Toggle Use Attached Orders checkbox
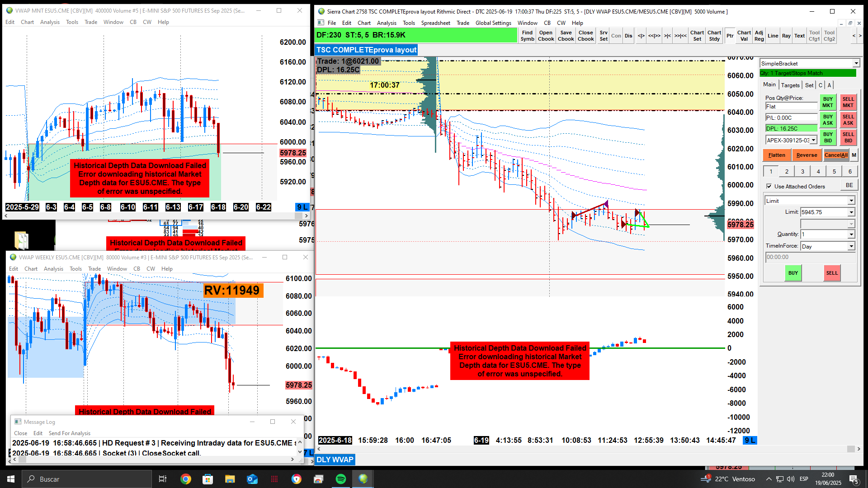Viewport: 868px width, 488px height. point(769,186)
